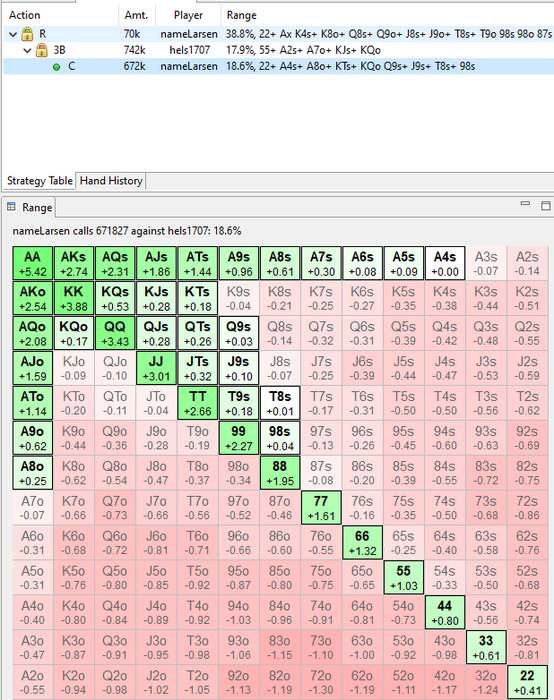The width and height of the screenshot is (554, 700).
Task: Click the Player column header
Action: pos(188,15)
